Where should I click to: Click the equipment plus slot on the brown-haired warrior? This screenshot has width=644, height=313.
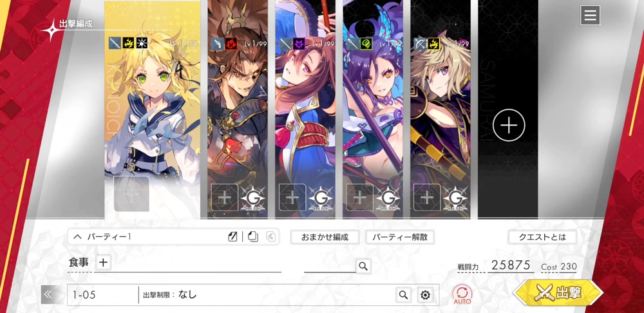click(x=224, y=197)
